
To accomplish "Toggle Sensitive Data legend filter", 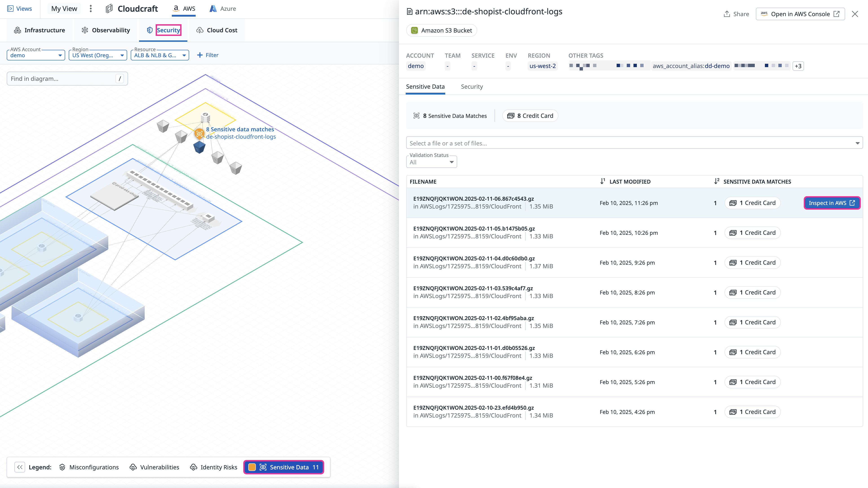I will tap(289, 467).
